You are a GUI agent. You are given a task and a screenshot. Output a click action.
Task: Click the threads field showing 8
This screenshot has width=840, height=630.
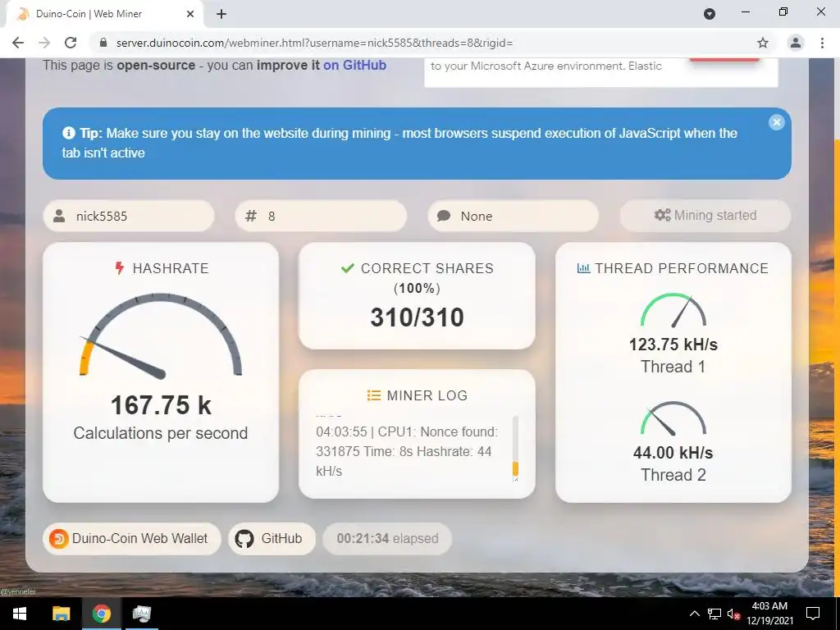pos(321,216)
